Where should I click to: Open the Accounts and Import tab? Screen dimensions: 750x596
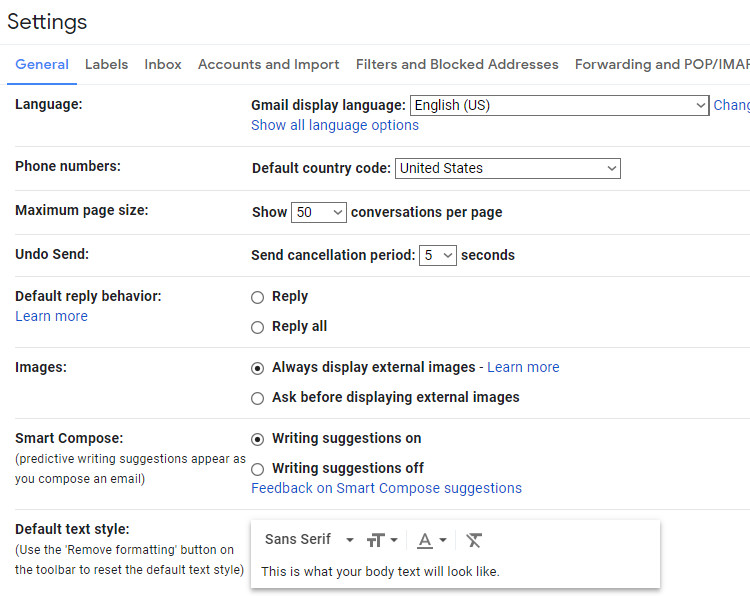(x=268, y=64)
